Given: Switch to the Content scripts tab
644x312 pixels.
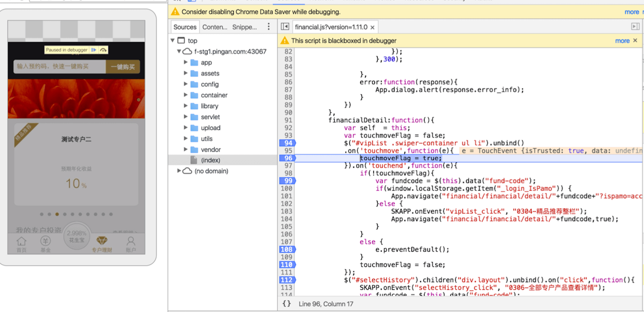Looking at the screenshot, I should point(215,27).
